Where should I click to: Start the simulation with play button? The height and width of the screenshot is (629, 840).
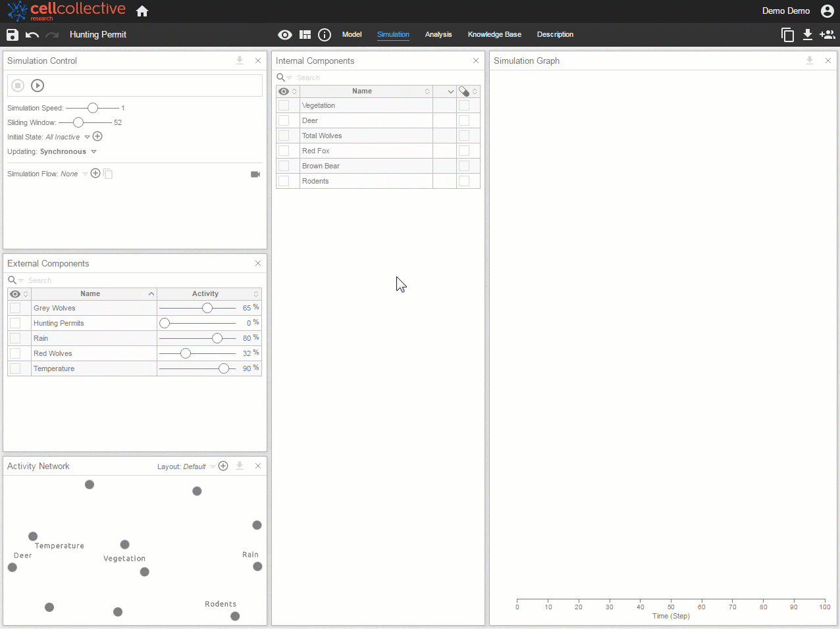pyautogui.click(x=38, y=86)
